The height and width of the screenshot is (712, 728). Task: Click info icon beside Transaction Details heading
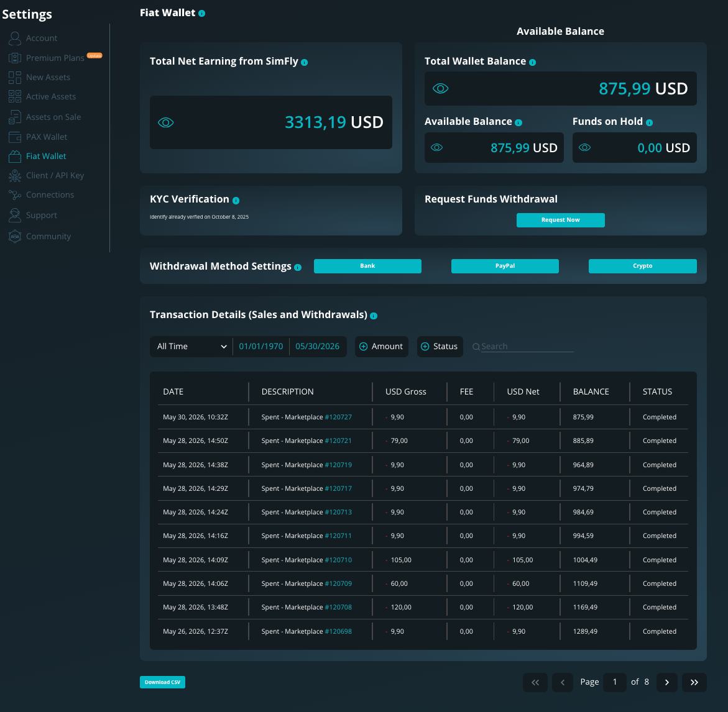coord(374,316)
